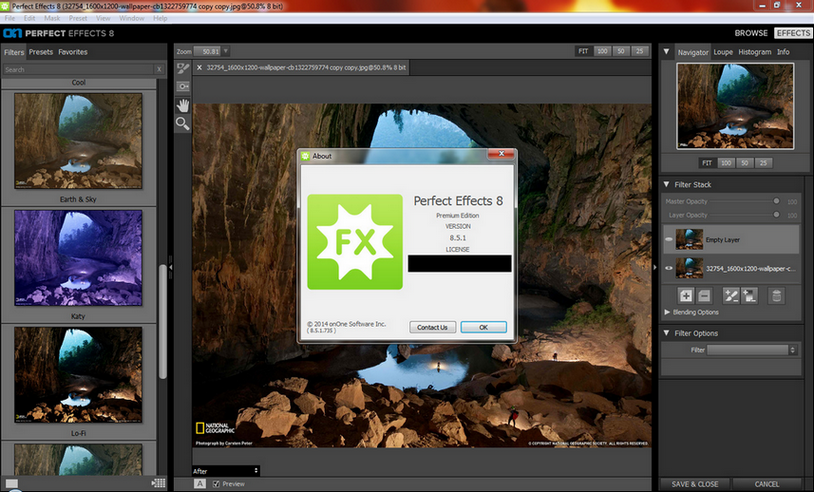Click the Layer Opacity slider handle
The image size is (814, 492).
click(x=776, y=214)
